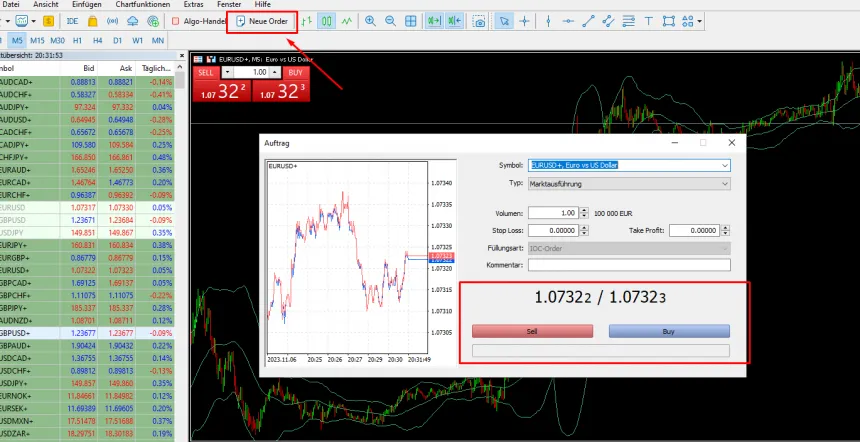Take a chart screenshot with camera icon
The width and height of the screenshot is (860, 442).
pos(480,21)
